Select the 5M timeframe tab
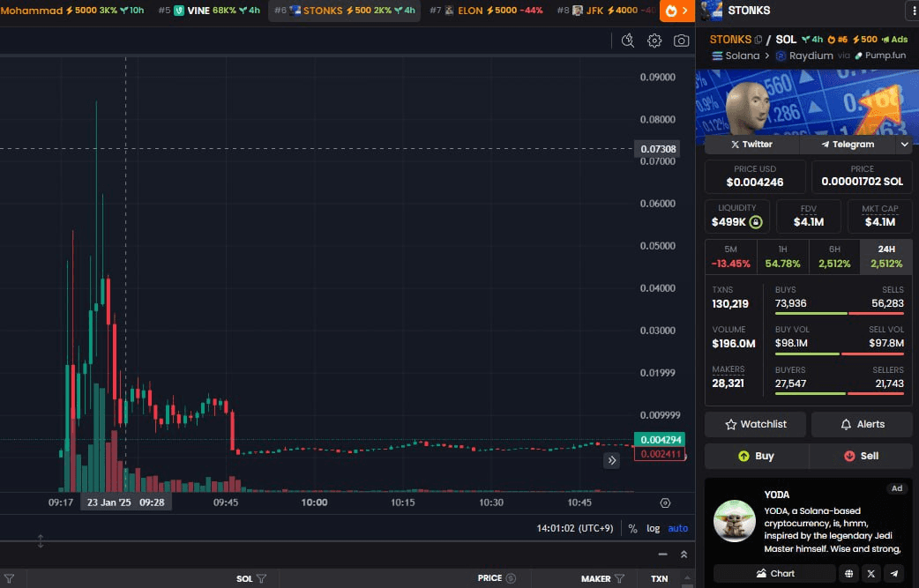 click(x=731, y=257)
